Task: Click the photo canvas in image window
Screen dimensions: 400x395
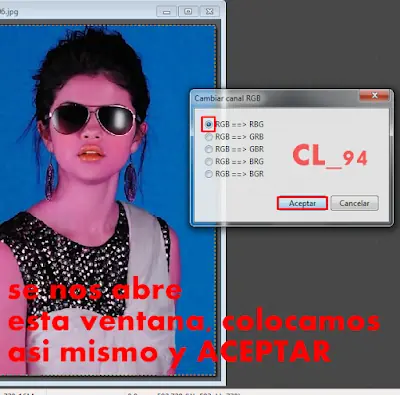Action: [108, 200]
